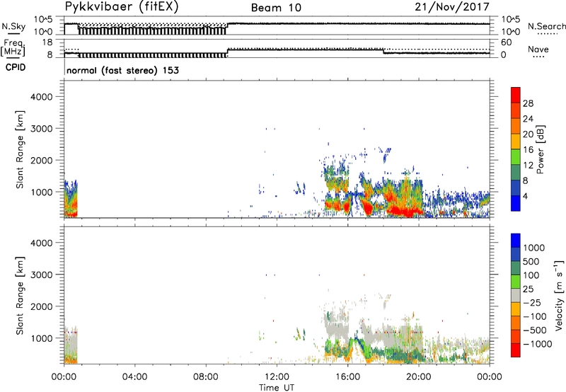The width and height of the screenshot is (566, 392).
Task: Click the date '21/Nov/2017'
Action: [452, 7]
